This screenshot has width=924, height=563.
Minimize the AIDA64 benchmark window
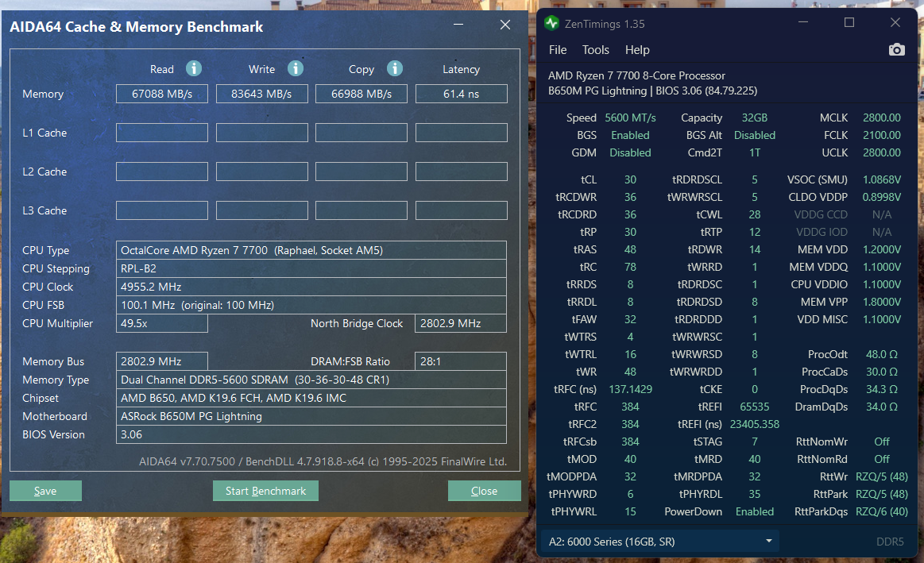coord(458,25)
